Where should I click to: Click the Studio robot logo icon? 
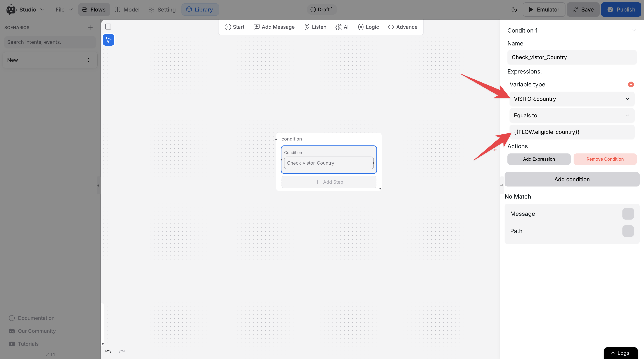11,10
